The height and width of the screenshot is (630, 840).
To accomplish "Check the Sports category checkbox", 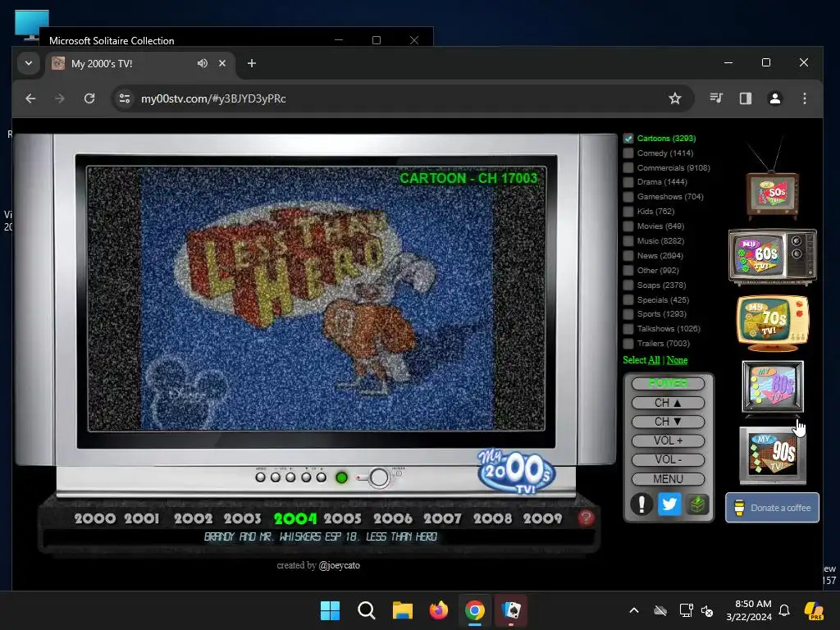I will click(628, 314).
